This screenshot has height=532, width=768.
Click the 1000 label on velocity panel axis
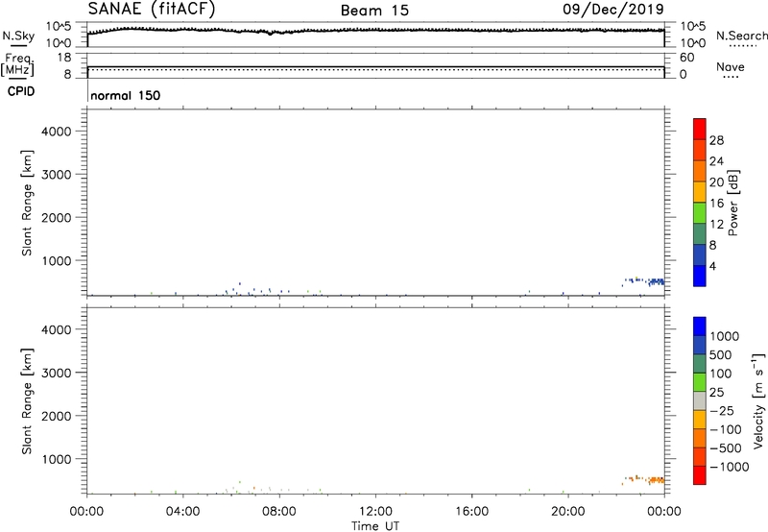[57, 459]
